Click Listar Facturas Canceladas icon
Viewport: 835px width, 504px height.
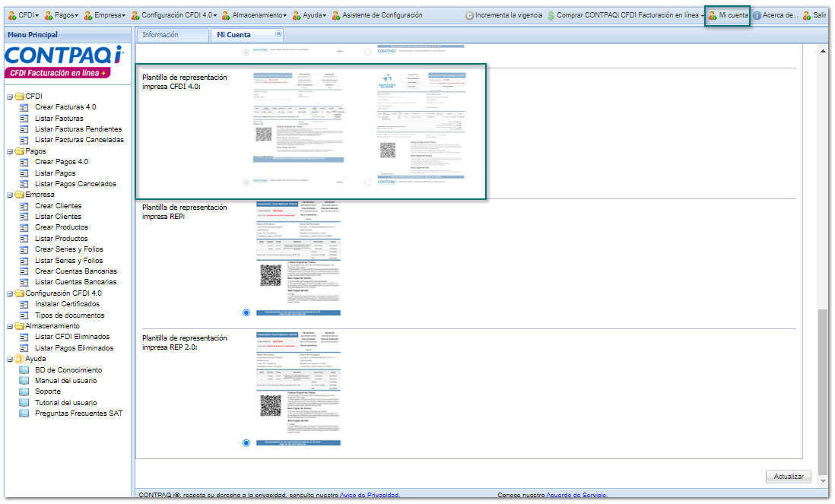click(24, 141)
